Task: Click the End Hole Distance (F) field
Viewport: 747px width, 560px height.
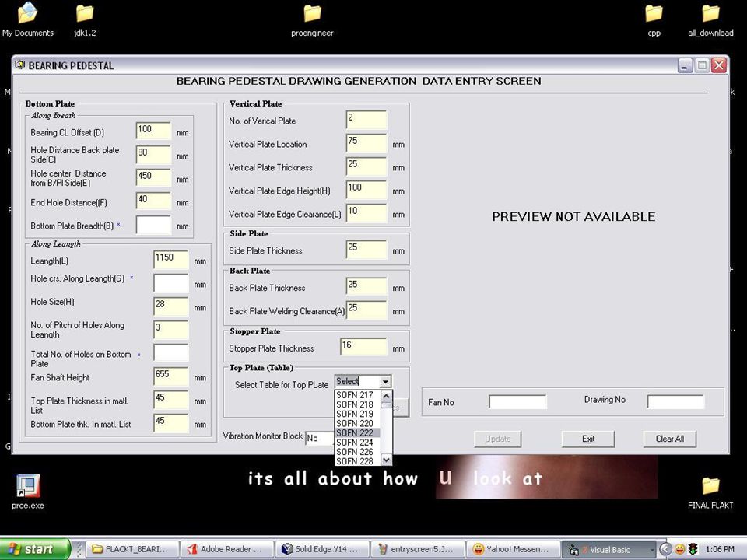Action: pyautogui.click(x=153, y=201)
